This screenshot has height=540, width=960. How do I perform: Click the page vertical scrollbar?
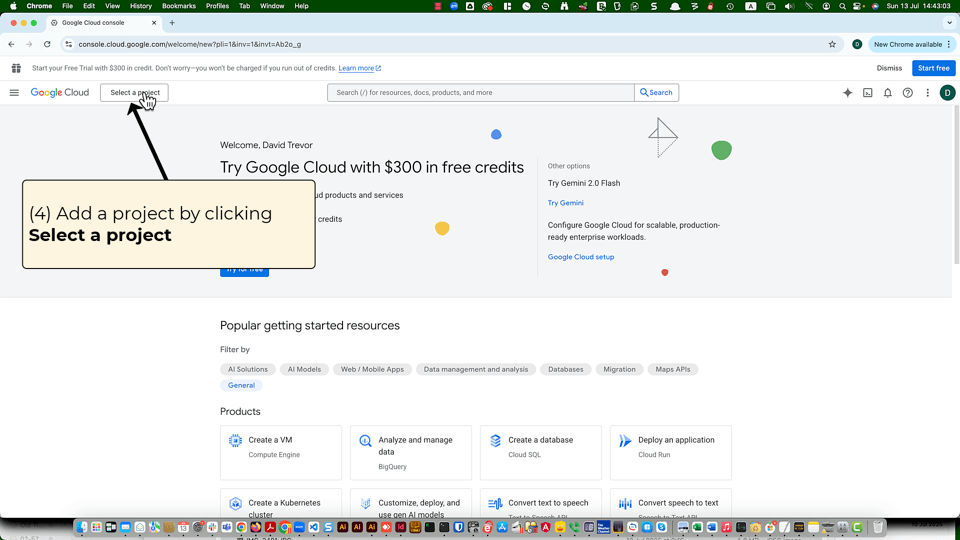pyautogui.click(x=956, y=187)
